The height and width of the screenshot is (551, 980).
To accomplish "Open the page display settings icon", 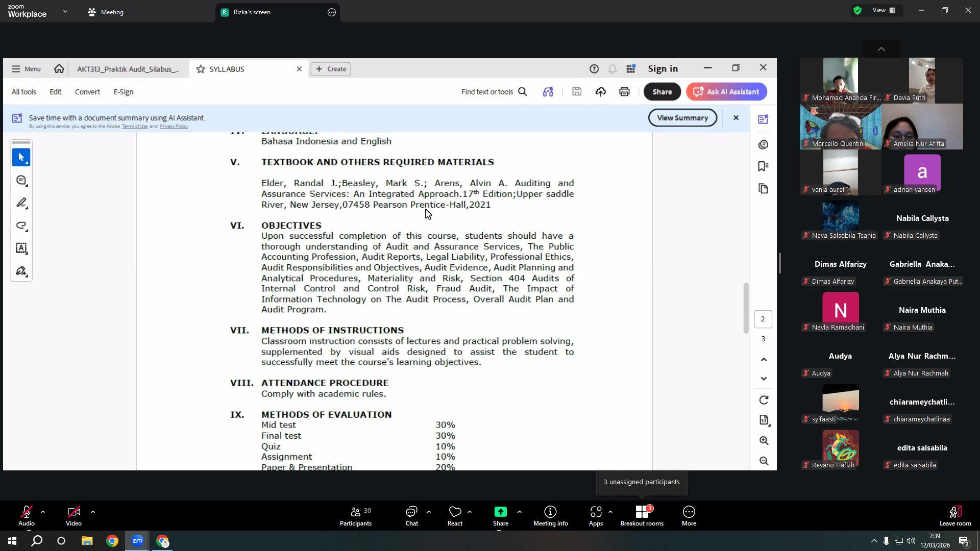I will pyautogui.click(x=764, y=420).
